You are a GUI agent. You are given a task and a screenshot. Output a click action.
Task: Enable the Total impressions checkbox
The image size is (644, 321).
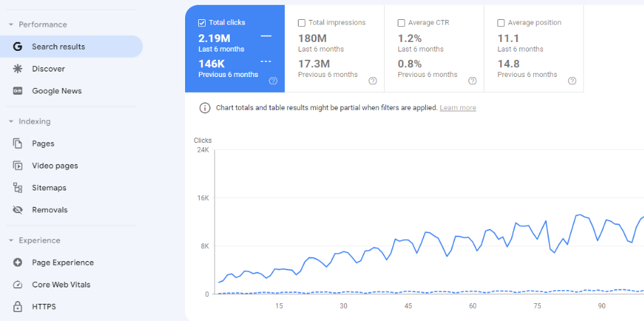(x=301, y=23)
